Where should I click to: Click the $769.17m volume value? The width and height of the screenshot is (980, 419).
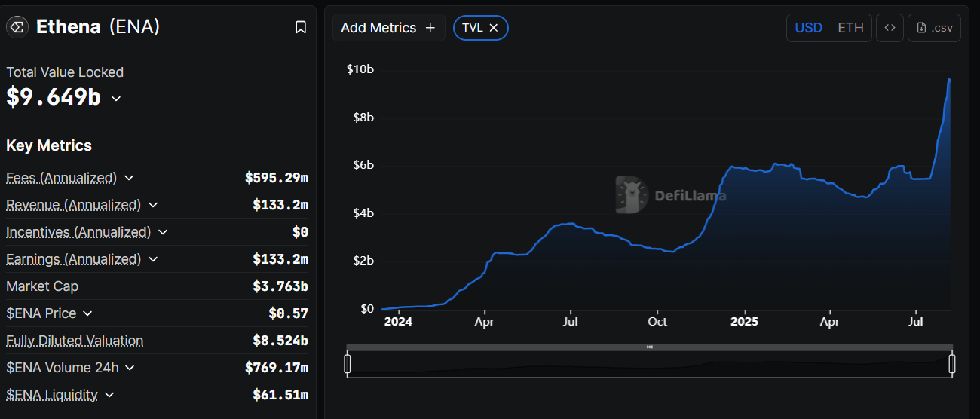(x=277, y=368)
